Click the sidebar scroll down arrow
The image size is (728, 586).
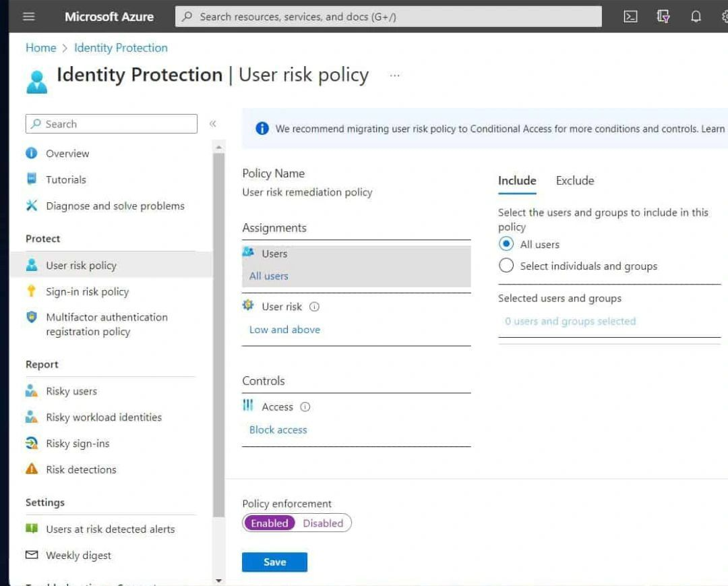pos(218,581)
